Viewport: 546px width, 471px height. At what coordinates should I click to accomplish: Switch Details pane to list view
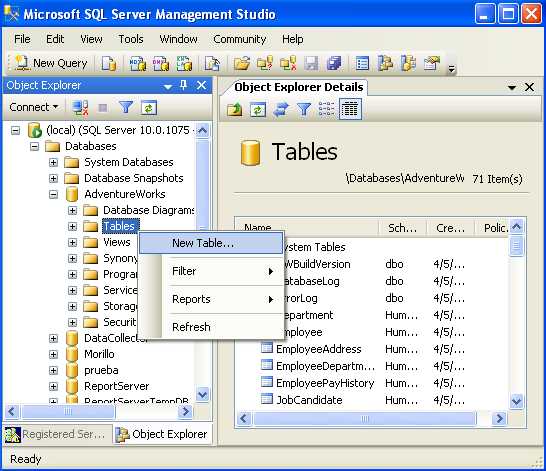tap(327, 109)
